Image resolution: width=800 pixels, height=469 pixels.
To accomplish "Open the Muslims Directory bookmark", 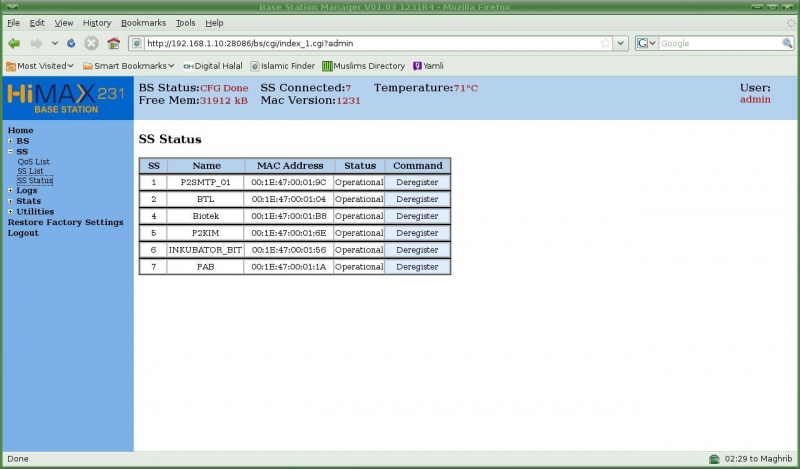I will (363, 66).
